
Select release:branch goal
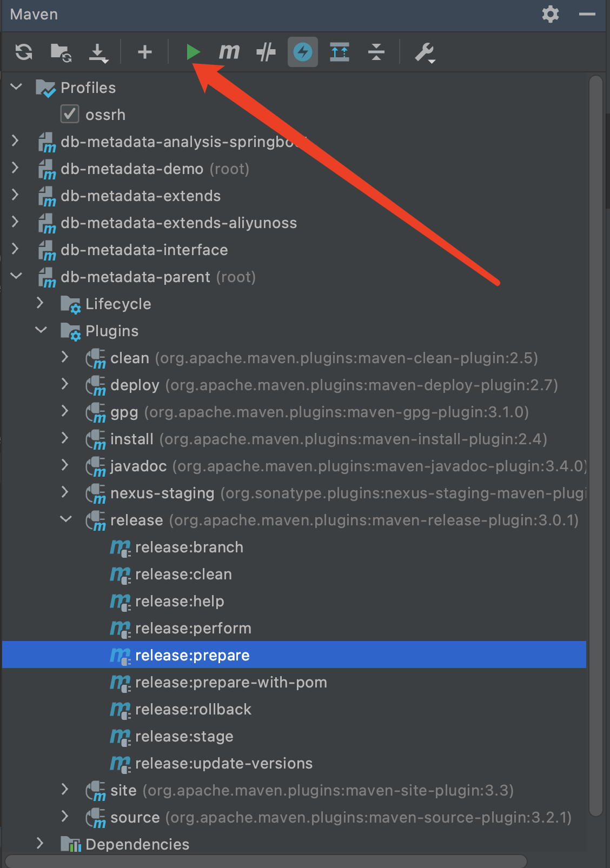[189, 547]
